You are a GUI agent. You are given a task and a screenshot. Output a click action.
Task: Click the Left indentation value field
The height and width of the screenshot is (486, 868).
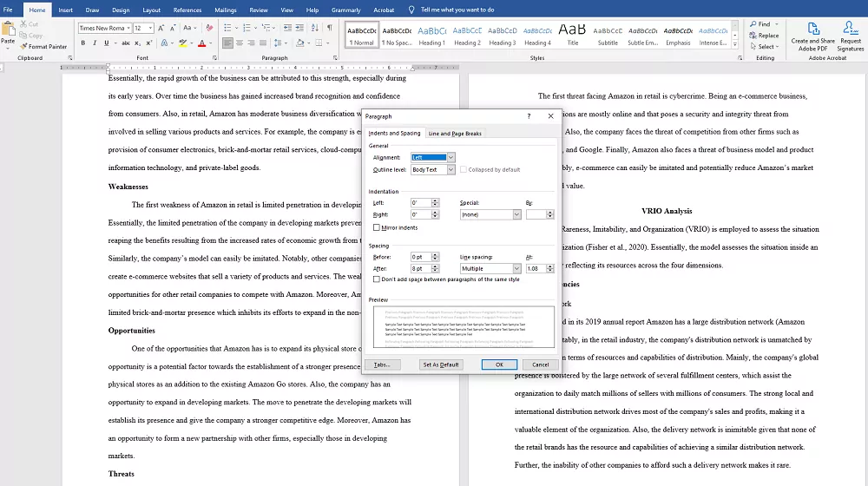[x=421, y=202]
